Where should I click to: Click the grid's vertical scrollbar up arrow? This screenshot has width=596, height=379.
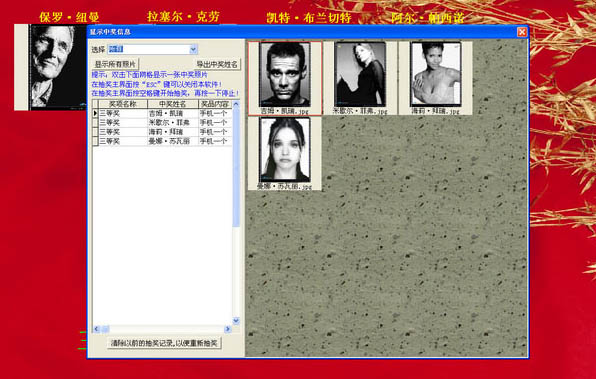pos(236,104)
